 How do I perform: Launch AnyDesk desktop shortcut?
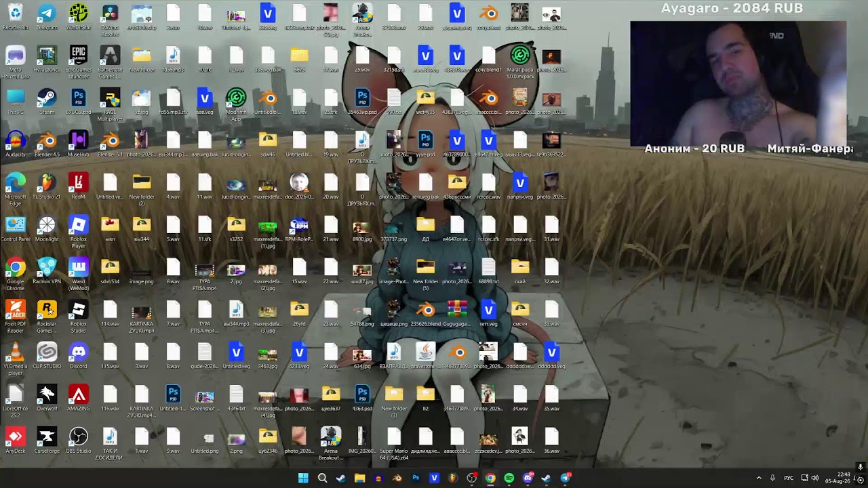click(x=15, y=441)
